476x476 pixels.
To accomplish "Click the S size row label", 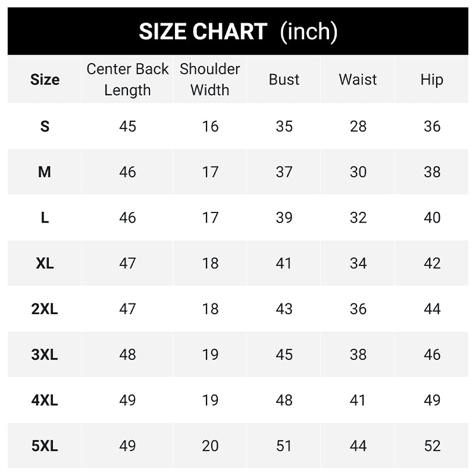I will (x=45, y=126).
